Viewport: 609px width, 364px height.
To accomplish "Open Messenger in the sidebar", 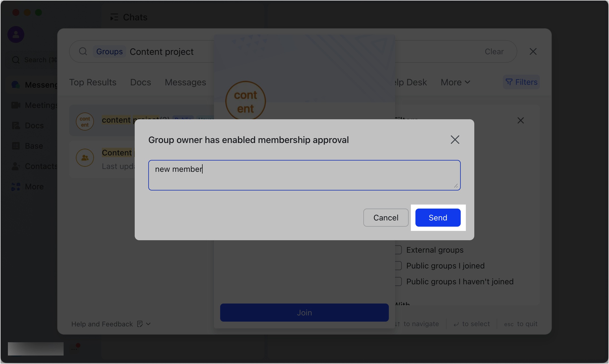I will coord(32,84).
